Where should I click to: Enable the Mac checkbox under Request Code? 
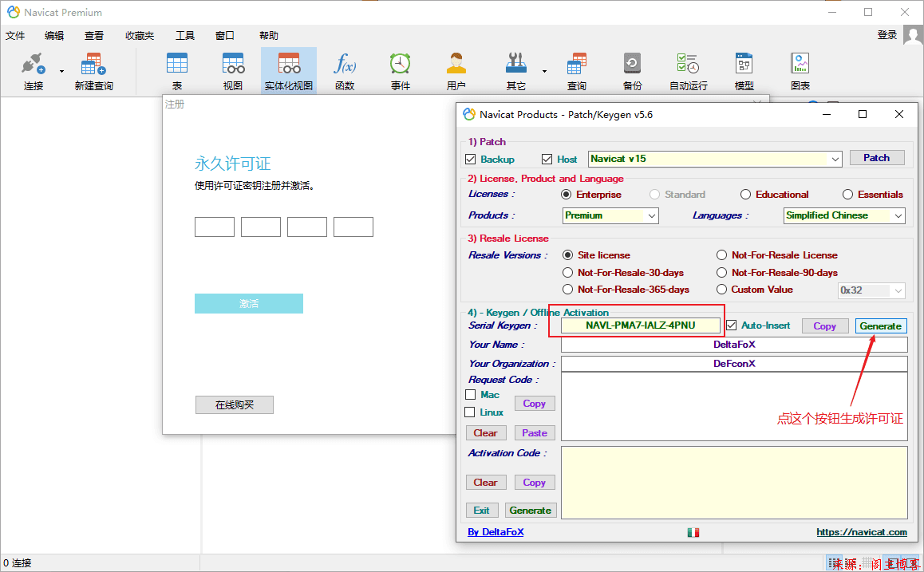tap(470, 395)
